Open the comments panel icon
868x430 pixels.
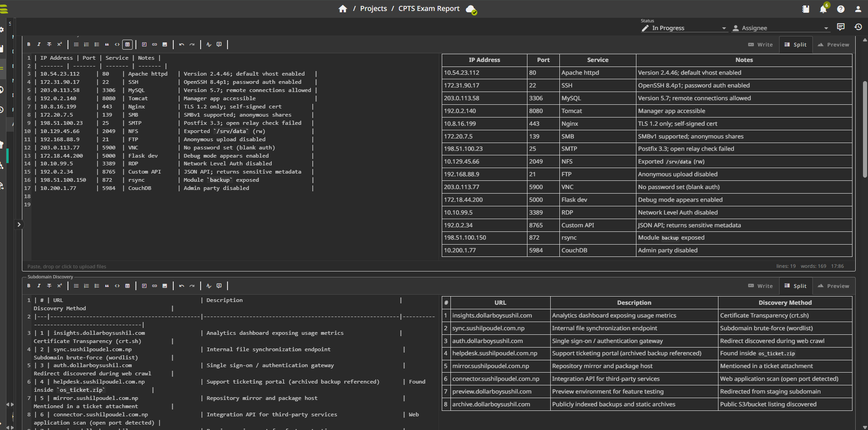pyautogui.click(x=841, y=27)
